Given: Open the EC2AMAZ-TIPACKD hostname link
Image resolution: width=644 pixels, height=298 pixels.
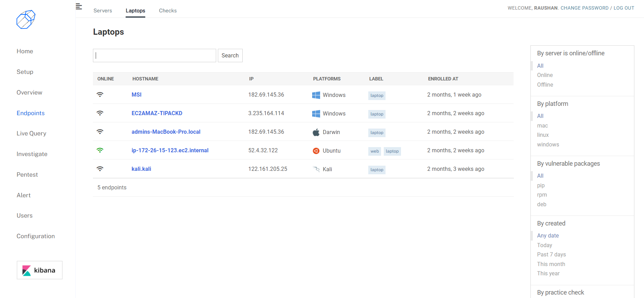Looking at the screenshot, I should 157,113.
